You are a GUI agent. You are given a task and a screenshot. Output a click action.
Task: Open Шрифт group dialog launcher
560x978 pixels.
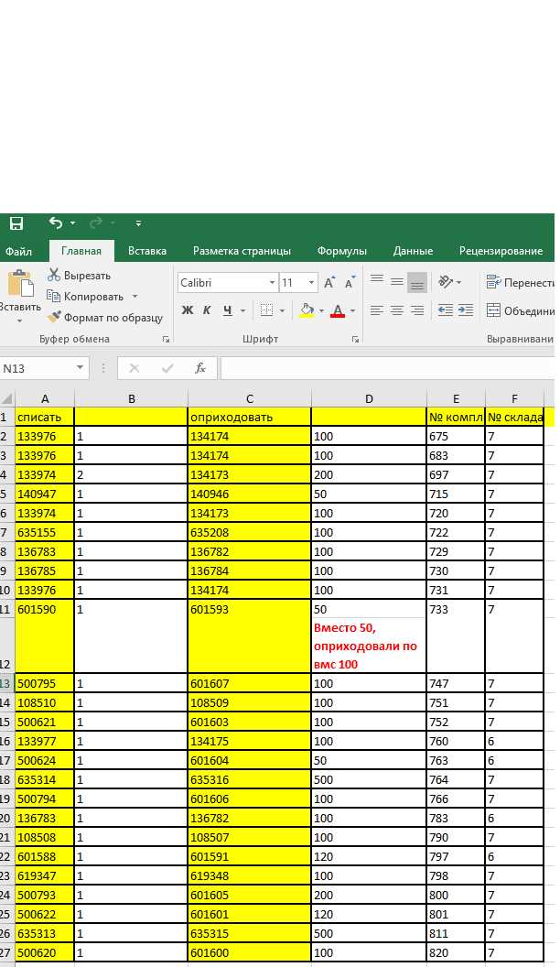pyautogui.click(x=355, y=340)
